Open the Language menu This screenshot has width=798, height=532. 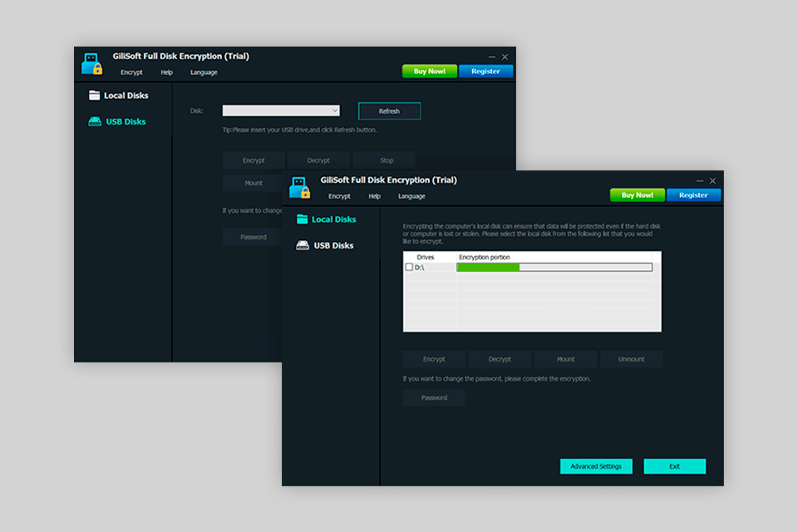pos(411,196)
